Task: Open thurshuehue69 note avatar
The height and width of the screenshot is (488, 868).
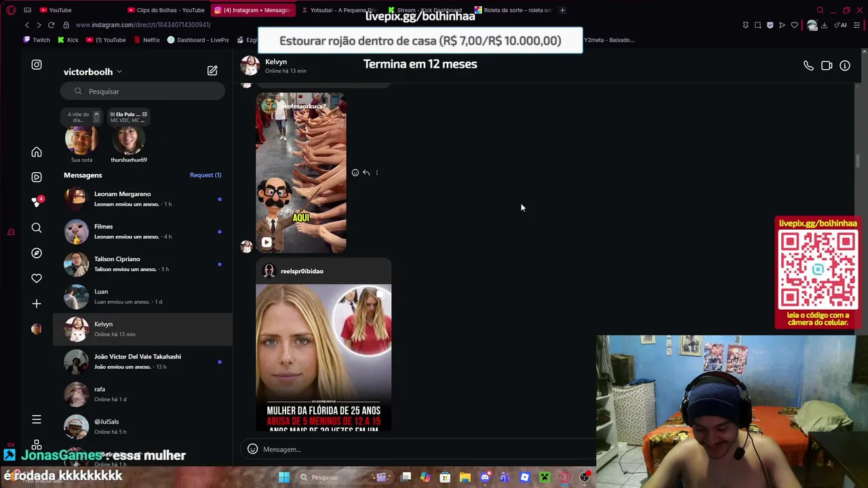Action: [128, 140]
